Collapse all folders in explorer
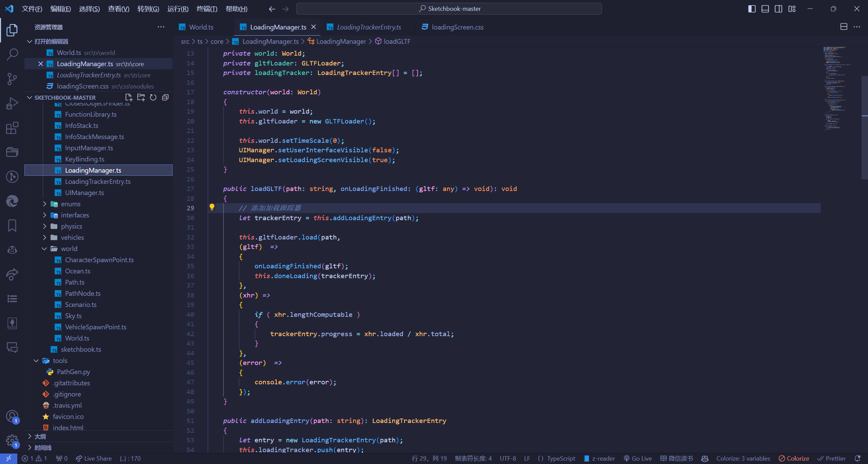Image resolution: width=868 pixels, height=464 pixels. (166, 98)
